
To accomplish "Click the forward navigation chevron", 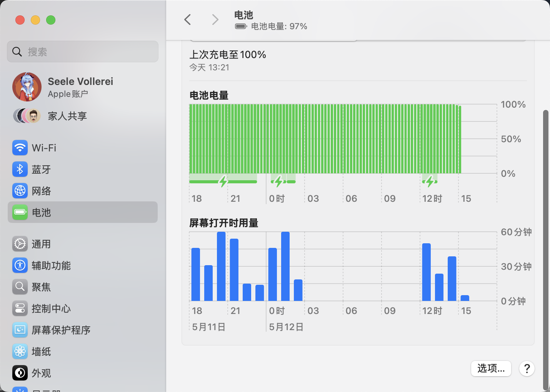I will 215,19.
